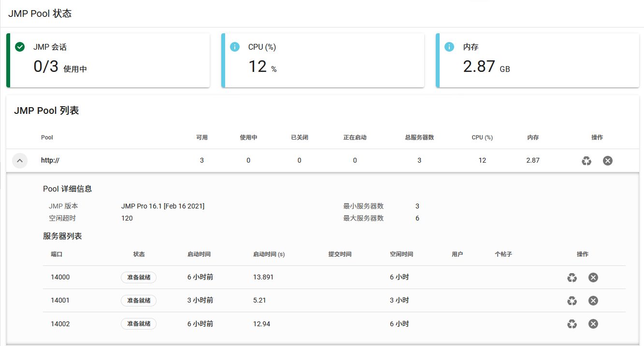Collapse the http:// pool details row
This screenshot has height=346, width=644.
coord(20,161)
